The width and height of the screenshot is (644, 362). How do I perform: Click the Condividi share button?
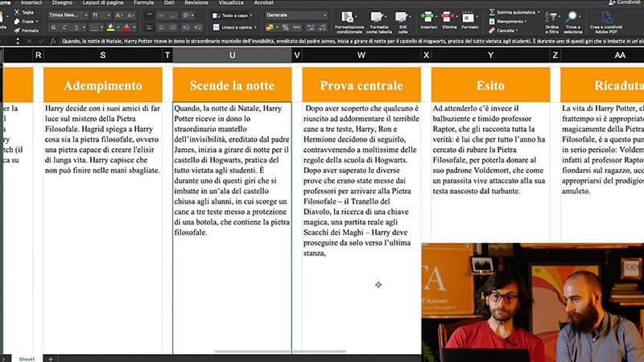pos(626,2)
